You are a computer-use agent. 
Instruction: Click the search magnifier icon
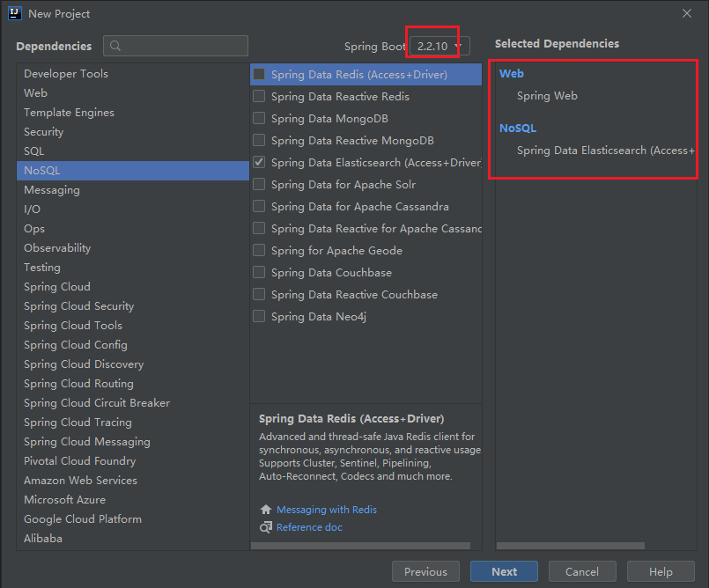click(x=115, y=46)
